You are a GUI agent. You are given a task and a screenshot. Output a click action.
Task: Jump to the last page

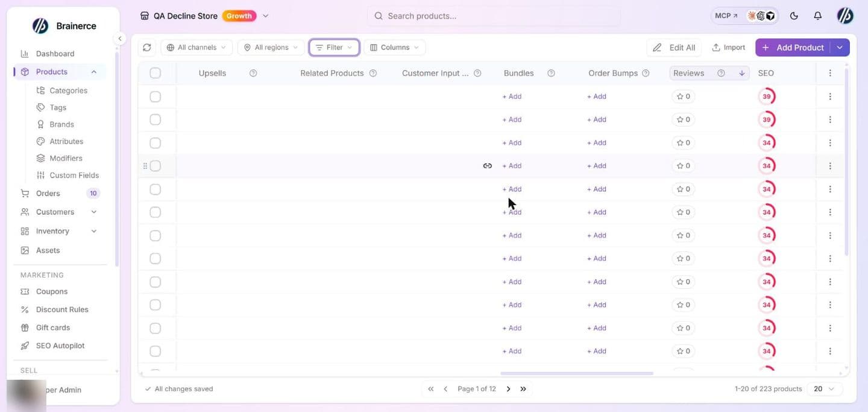[x=523, y=389]
